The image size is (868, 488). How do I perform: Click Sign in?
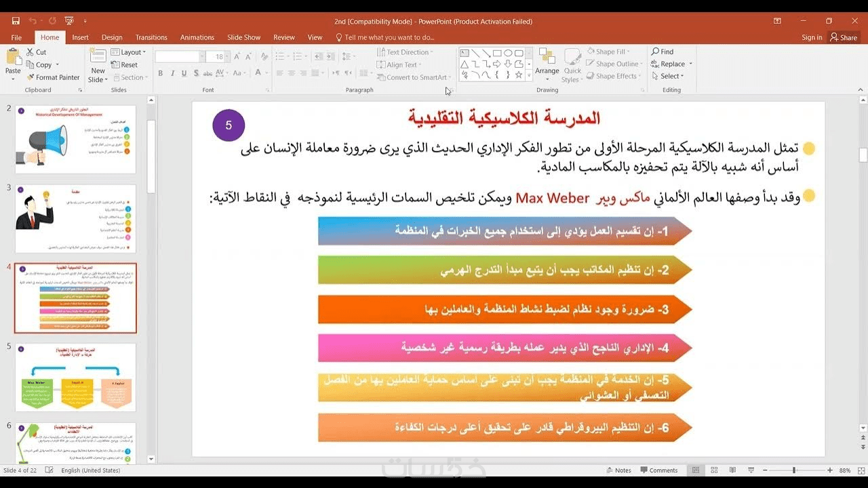pos(812,37)
